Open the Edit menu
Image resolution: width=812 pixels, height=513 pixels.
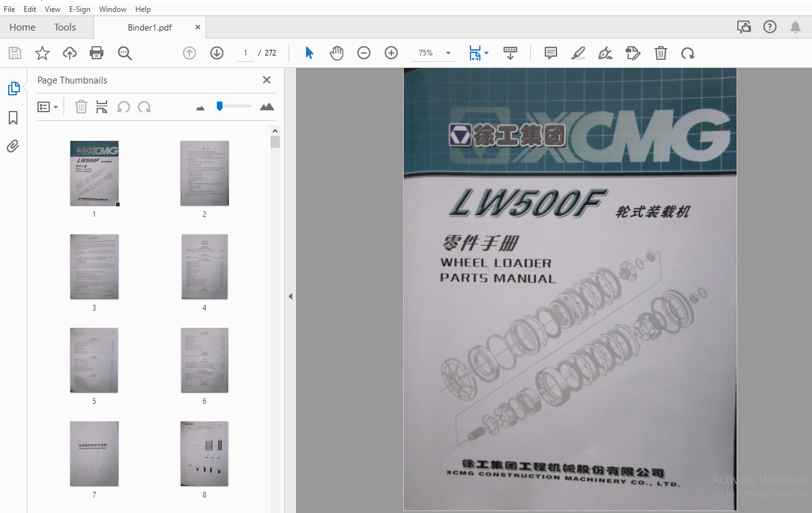(x=30, y=9)
